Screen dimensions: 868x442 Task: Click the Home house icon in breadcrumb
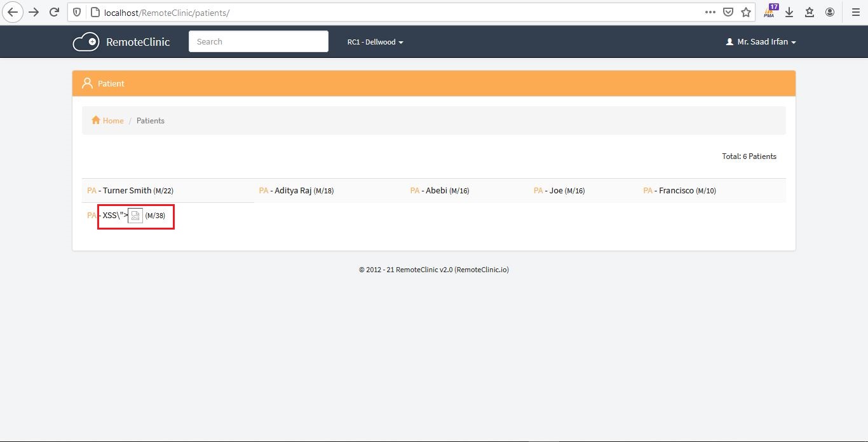point(96,120)
